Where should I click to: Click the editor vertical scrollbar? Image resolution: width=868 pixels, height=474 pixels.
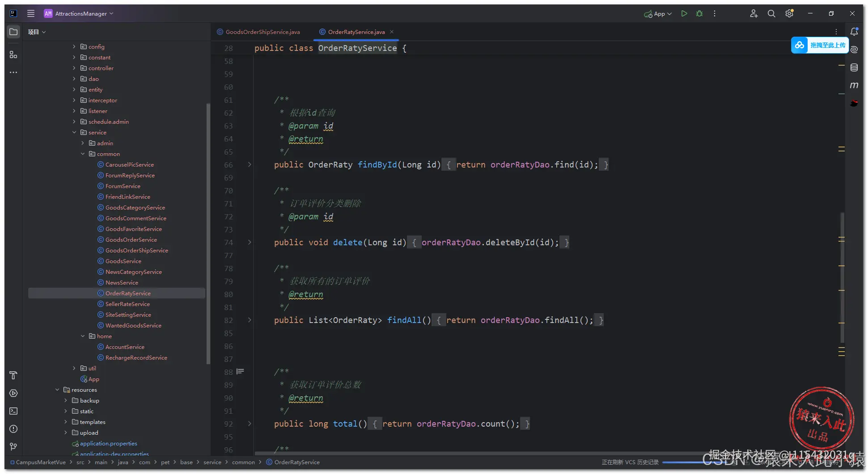tap(842, 277)
